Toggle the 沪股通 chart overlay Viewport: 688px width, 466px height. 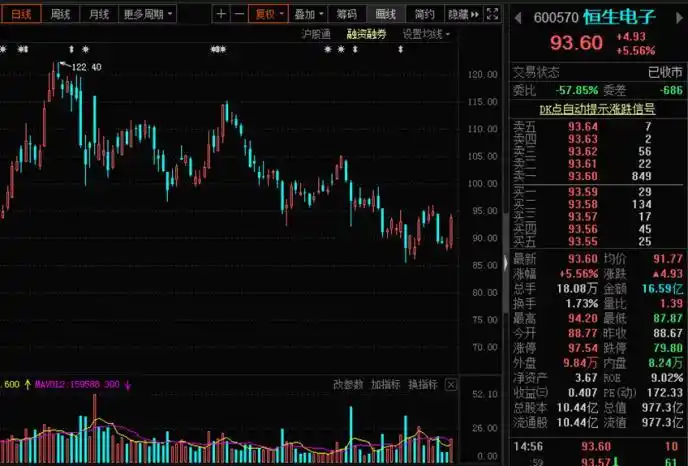pos(316,34)
